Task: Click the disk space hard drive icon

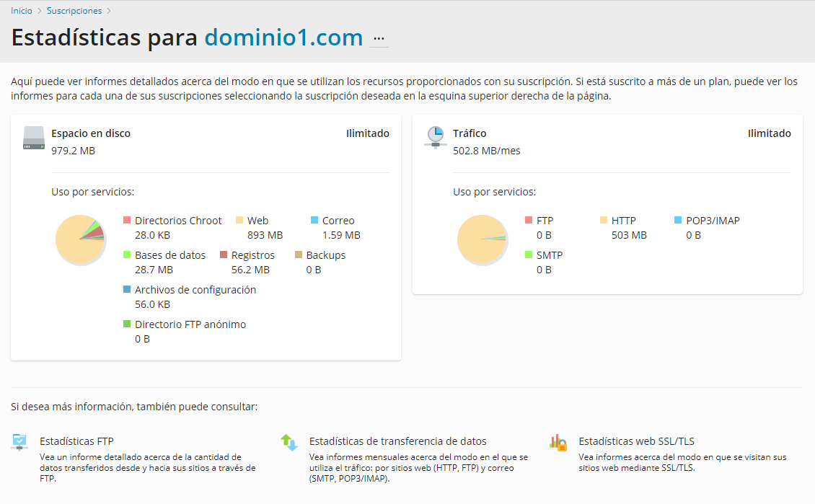Action: click(x=34, y=138)
